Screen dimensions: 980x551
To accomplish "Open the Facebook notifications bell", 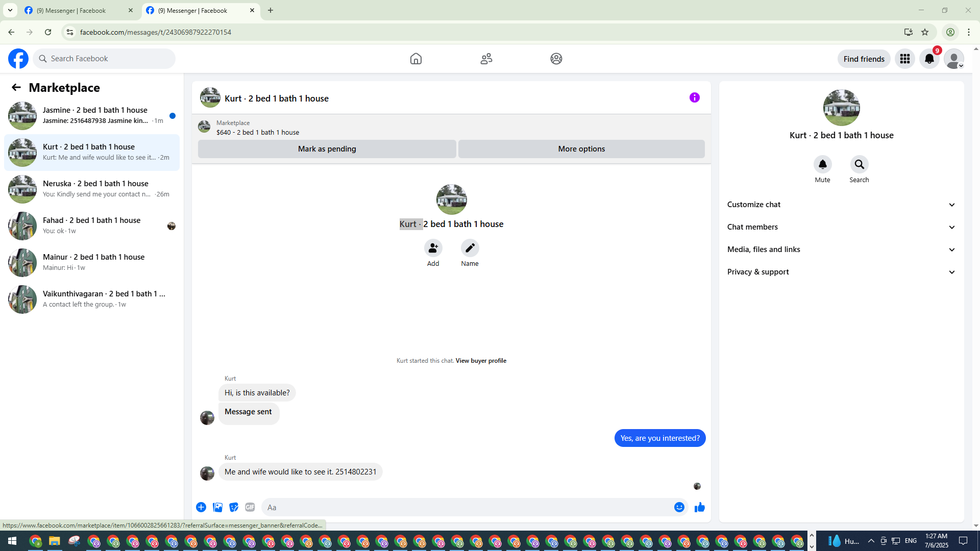I will [929, 59].
